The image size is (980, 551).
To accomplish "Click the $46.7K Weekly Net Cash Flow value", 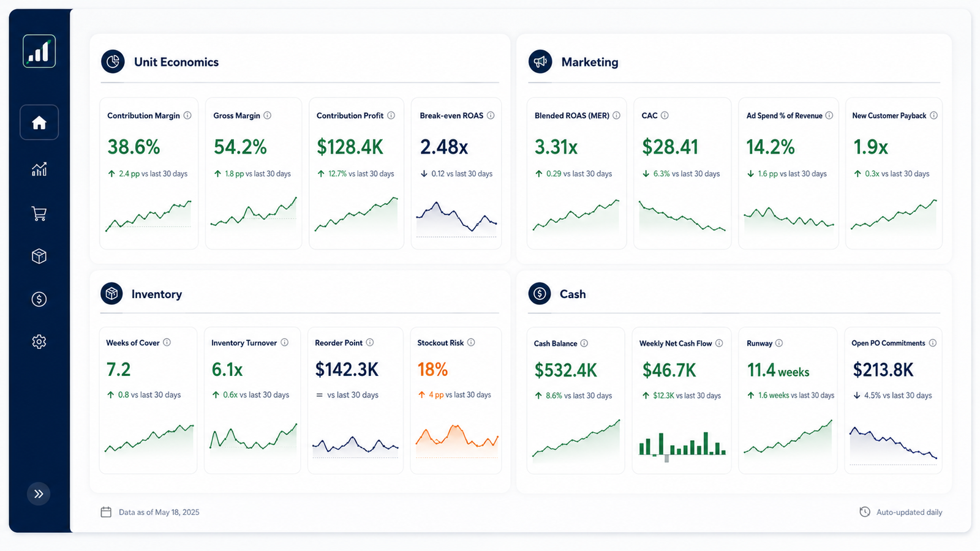I will coord(669,370).
